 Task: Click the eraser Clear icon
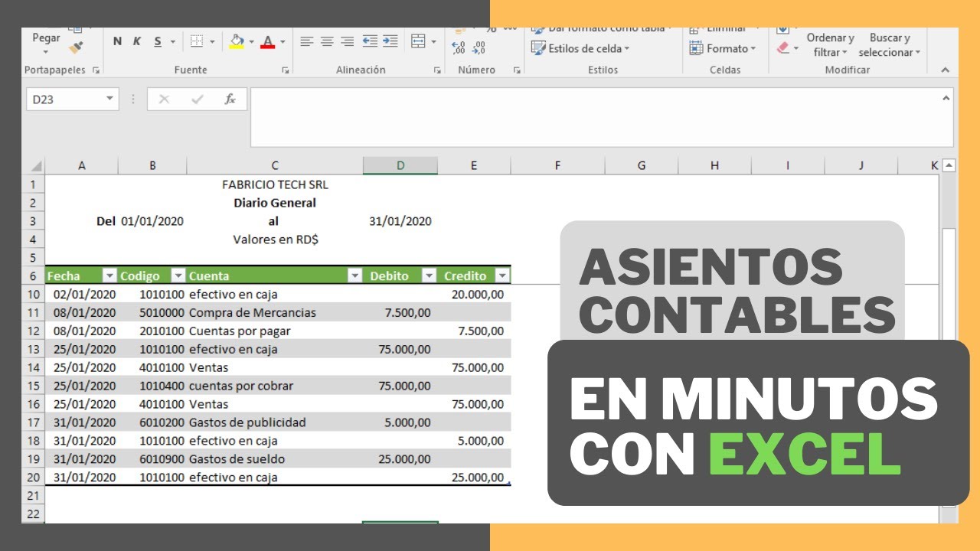point(782,48)
